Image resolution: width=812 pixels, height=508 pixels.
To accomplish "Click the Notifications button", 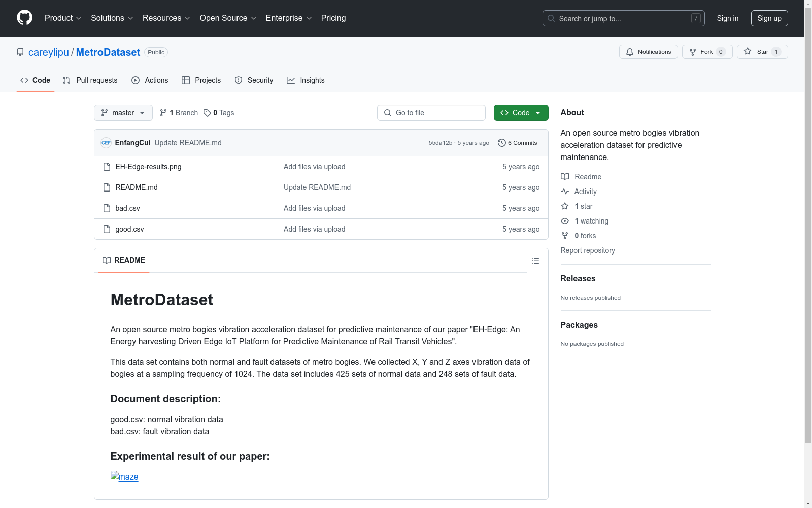I will tap(649, 52).
